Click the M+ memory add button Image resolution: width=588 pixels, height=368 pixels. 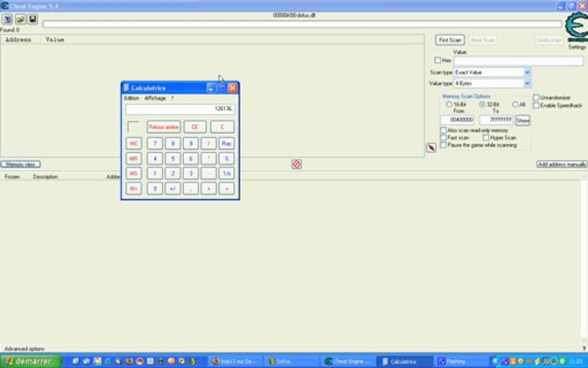coord(133,189)
